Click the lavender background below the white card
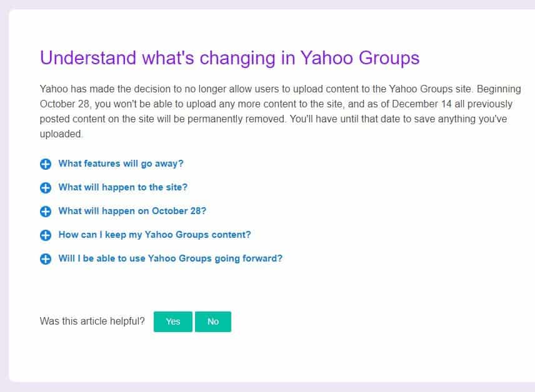The width and height of the screenshot is (535, 392). pos(267,387)
